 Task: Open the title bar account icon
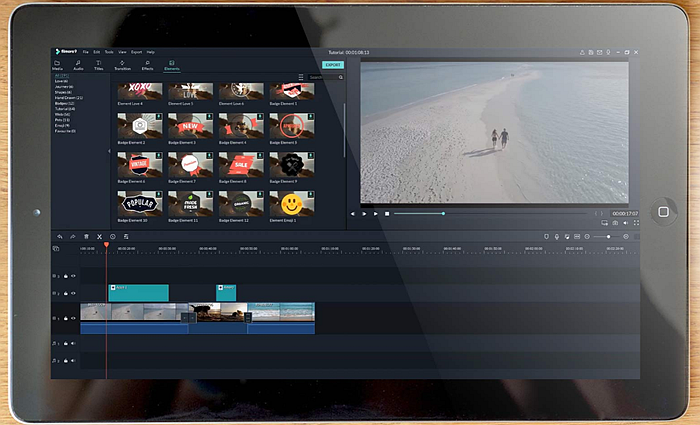point(582,52)
